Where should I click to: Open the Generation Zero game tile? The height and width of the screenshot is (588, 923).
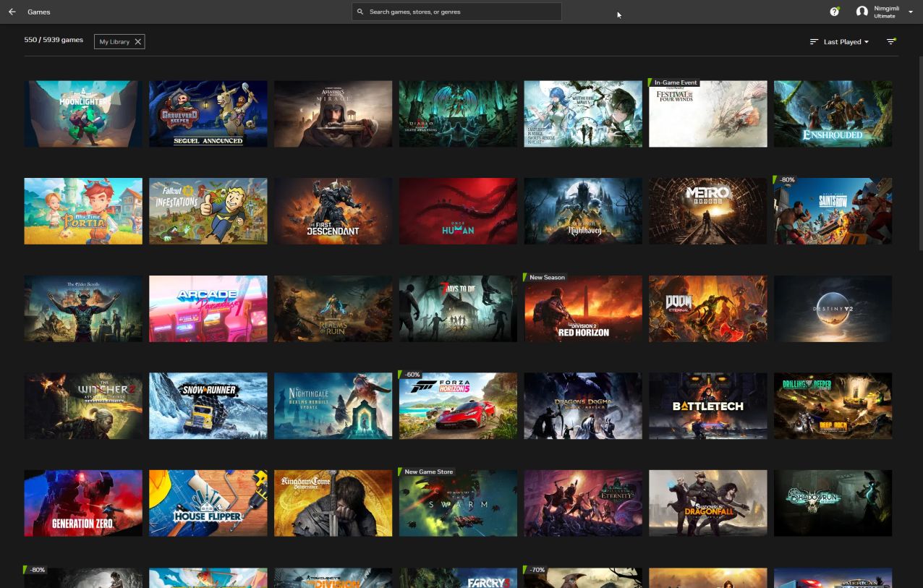(x=83, y=503)
